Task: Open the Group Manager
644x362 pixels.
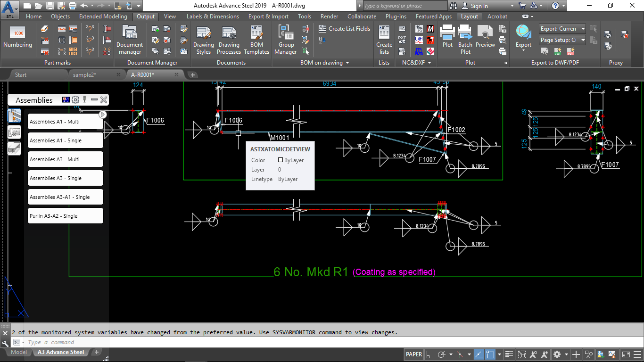Action: (x=285, y=40)
